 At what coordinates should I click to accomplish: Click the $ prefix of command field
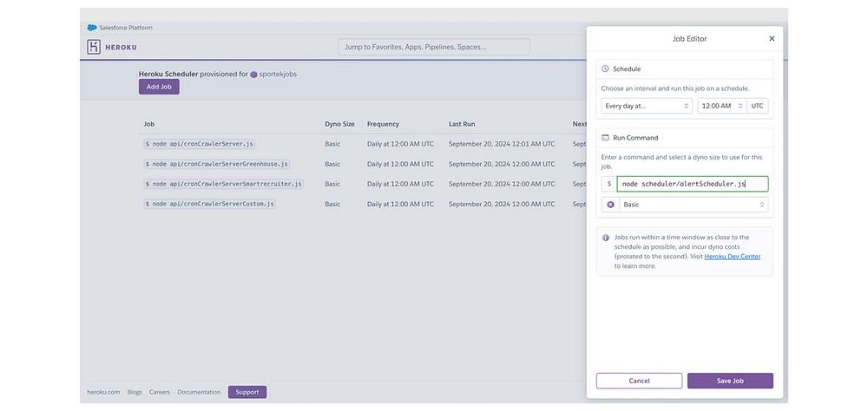[x=609, y=184]
